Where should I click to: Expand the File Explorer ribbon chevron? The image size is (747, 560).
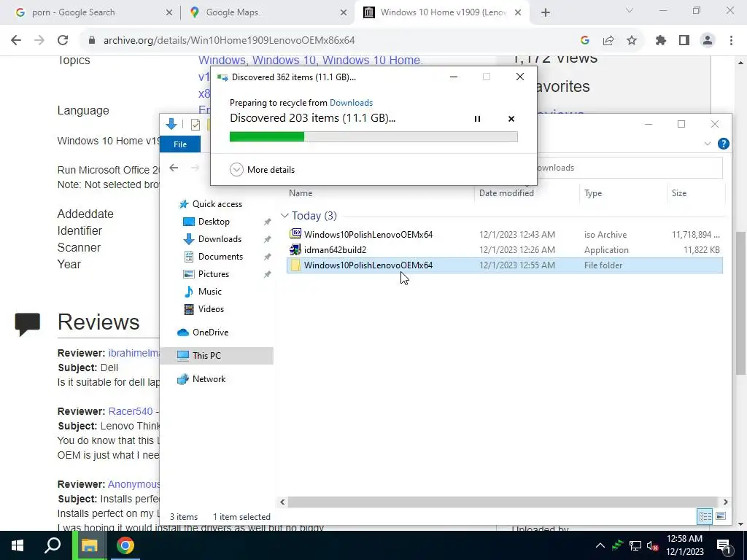point(708,144)
